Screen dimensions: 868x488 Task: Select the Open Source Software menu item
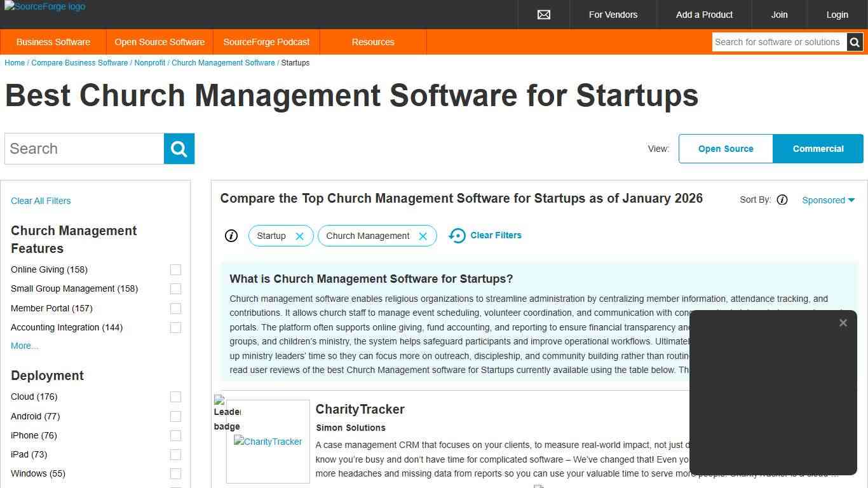159,42
